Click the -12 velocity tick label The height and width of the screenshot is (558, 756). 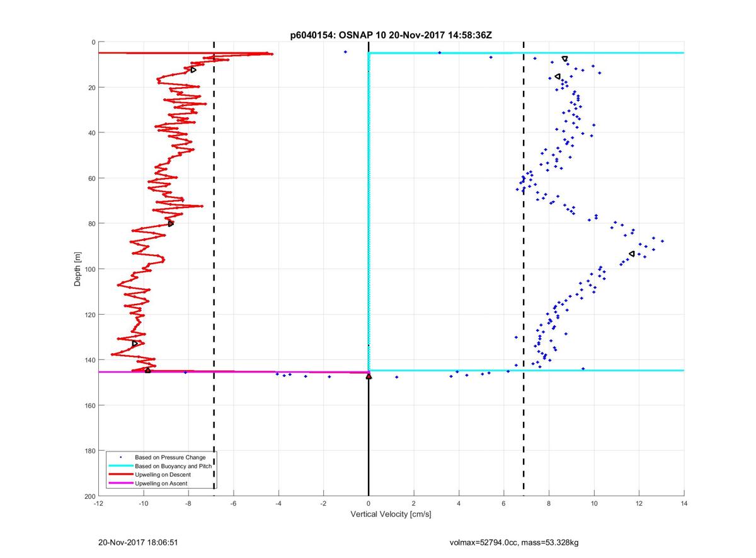(x=98, y=504)
